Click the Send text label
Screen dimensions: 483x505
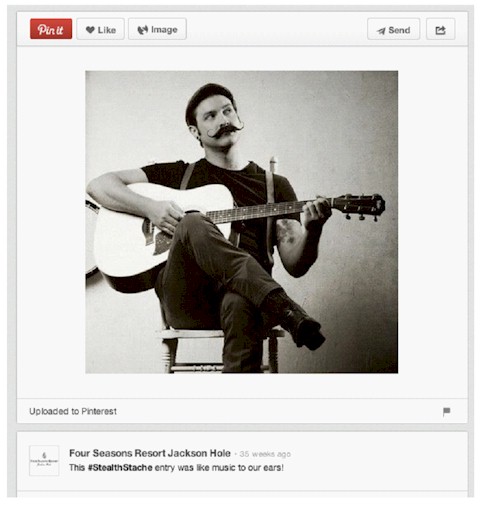(399, 30)
